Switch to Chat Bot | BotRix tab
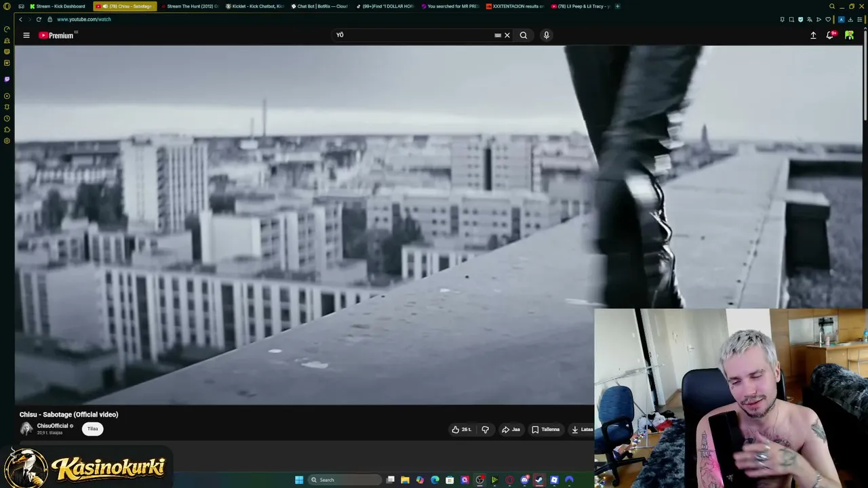 click(x=320, y=6)
